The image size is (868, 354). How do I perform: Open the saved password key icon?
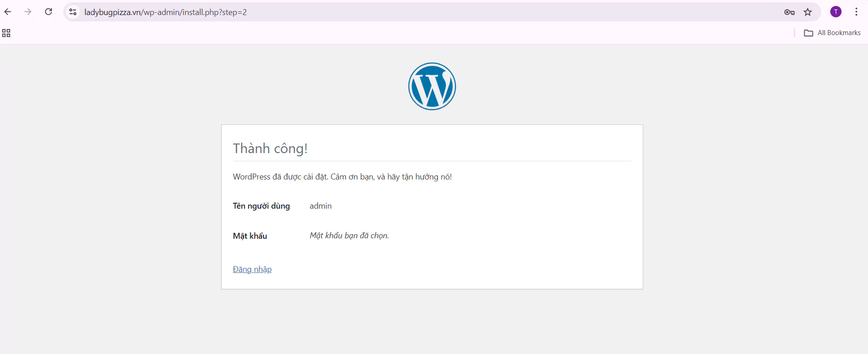point(789,12)
